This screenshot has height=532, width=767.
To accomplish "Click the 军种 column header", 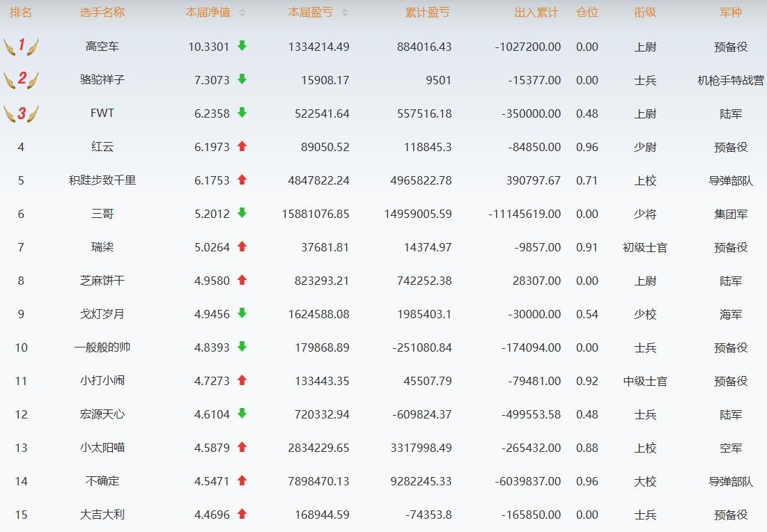I will click(x=731, y=13).
